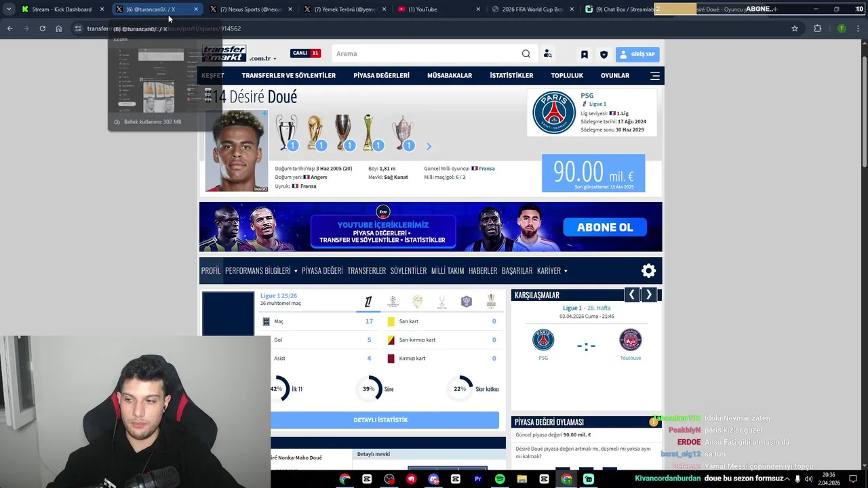
Task: Open browser extensions puzzle icon
Action: 817,28
